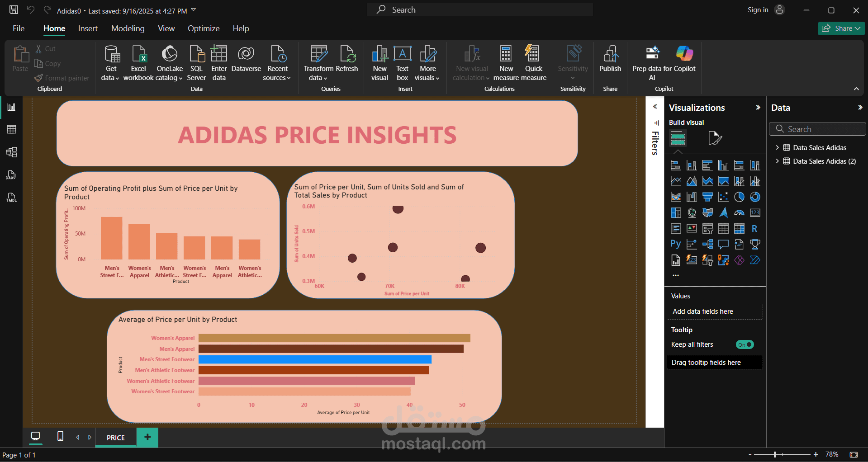Switch to desktop layout view

point(35,437)
